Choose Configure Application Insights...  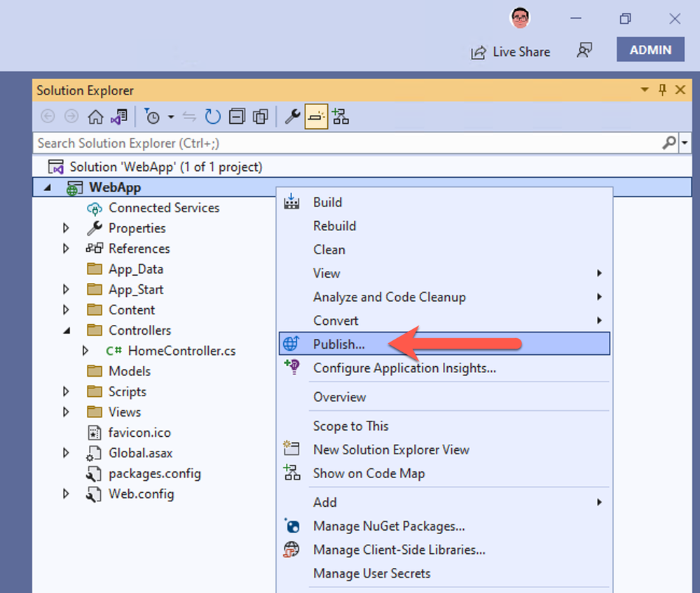[x=444, y=368]
